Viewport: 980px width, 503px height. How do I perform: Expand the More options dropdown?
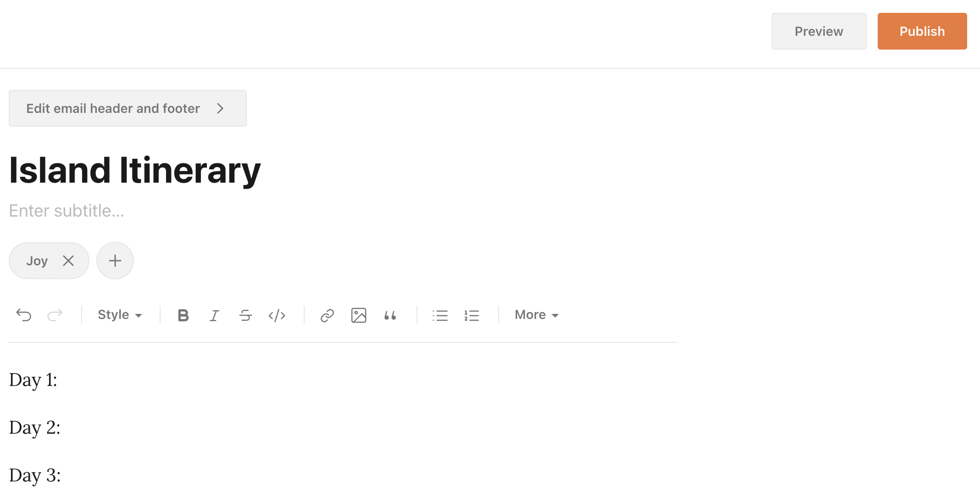point(536,314)
